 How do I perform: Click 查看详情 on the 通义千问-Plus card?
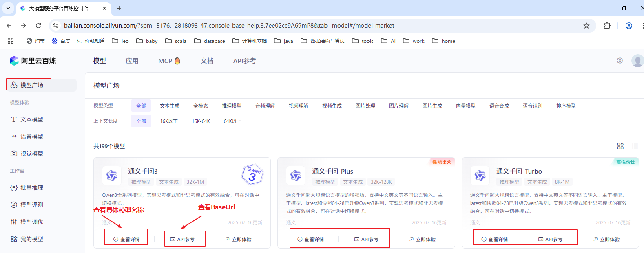pyautogui.click(x=311, y=239)
